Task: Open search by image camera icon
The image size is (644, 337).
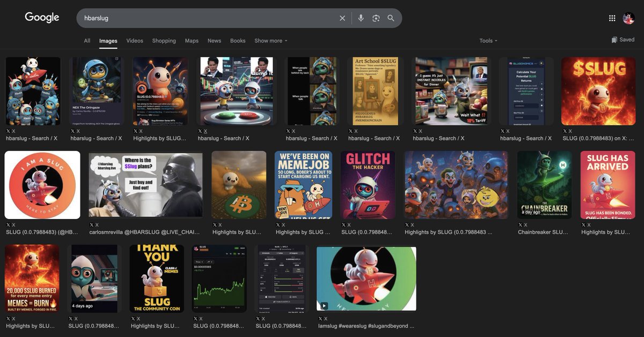Action: pyautogui.click(x=376, y=18)
